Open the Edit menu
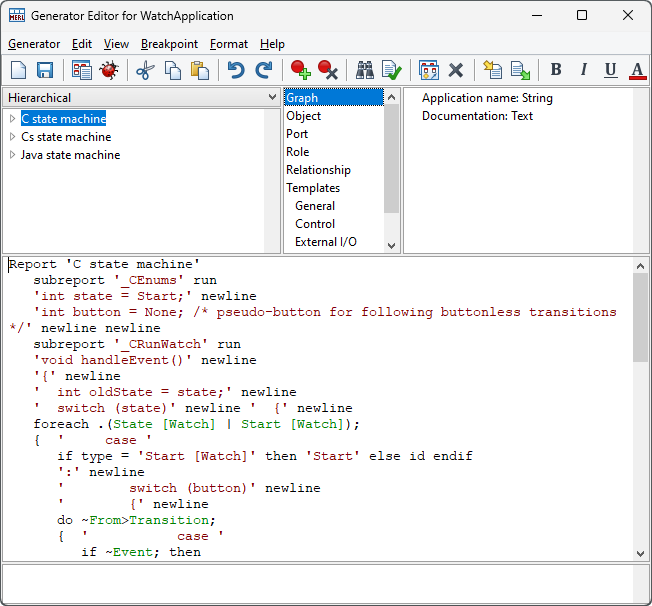Image resolution: width=652 pixels, height=606 pixels. click(82, 44)
